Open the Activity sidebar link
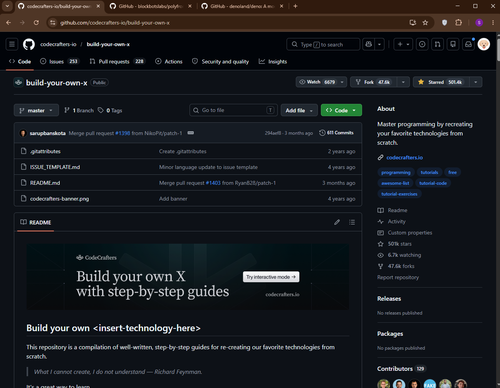This screenshot has width=500, height=388. [x=391, y=221]
